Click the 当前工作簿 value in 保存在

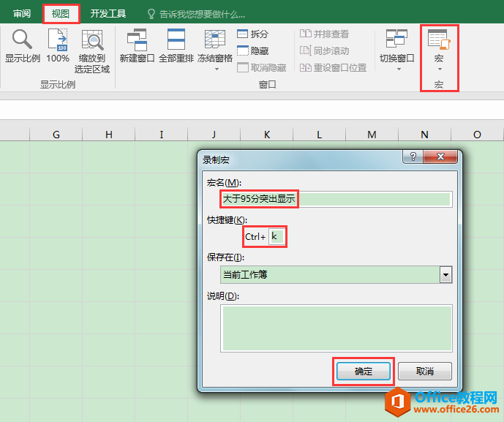point(245,275)
